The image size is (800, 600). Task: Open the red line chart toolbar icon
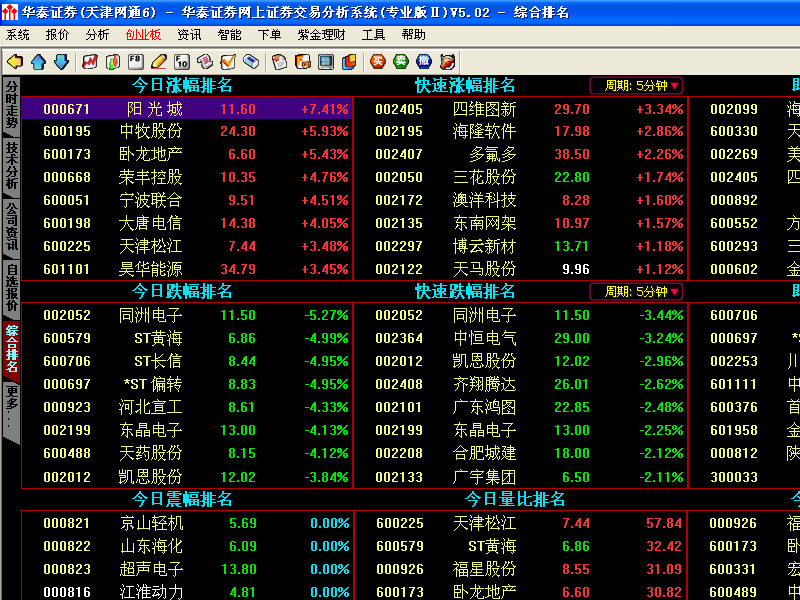pyautogui.click(x=90, y=62)
